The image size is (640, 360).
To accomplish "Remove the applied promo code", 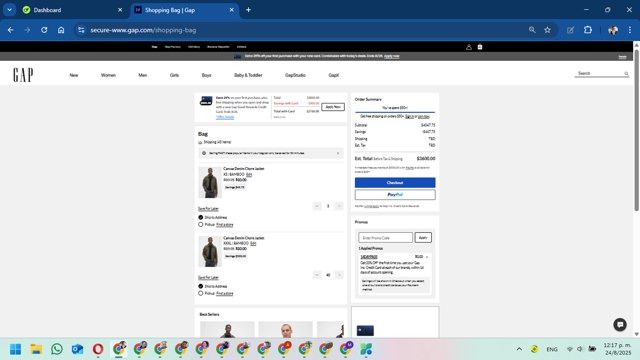I will pos(427,257).
